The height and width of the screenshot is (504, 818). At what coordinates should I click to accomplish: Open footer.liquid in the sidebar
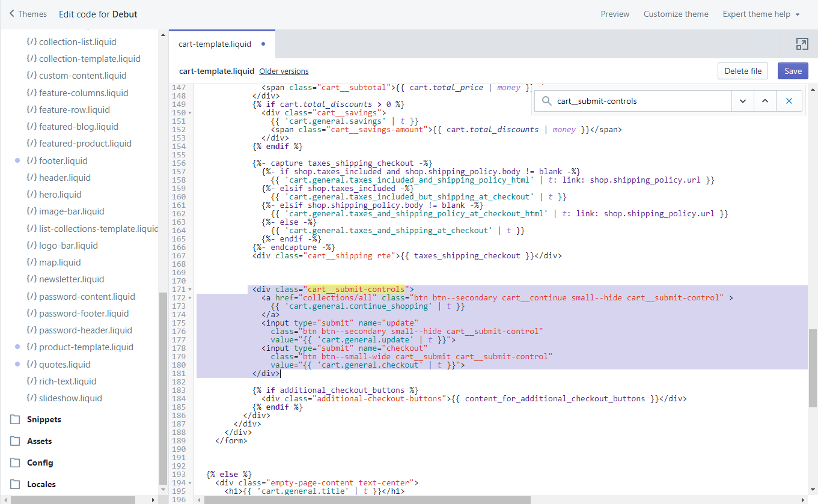pos(63,160)
